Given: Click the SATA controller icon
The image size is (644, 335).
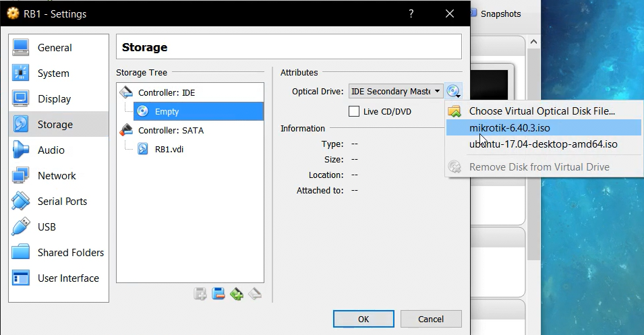Looking at the screenshot, I should (126, 129).
